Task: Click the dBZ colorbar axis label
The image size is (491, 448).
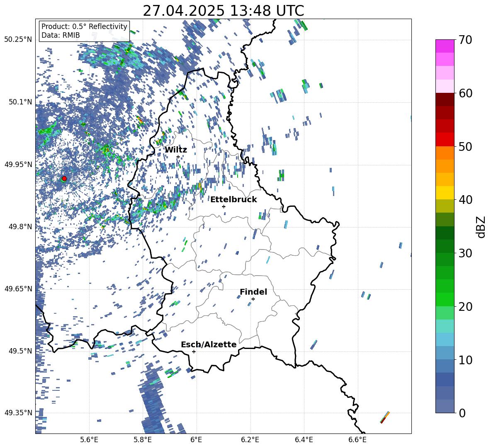Action: tap(481, 227)
